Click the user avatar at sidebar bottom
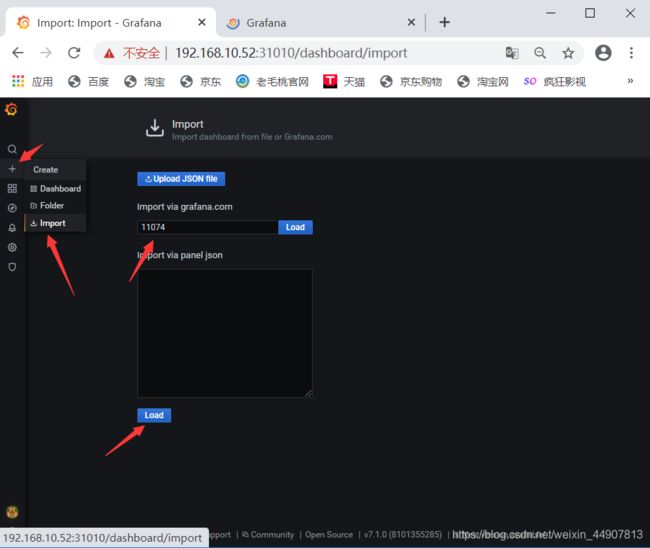Viewport: 650px width, 548px height. (x=12, y=512)
